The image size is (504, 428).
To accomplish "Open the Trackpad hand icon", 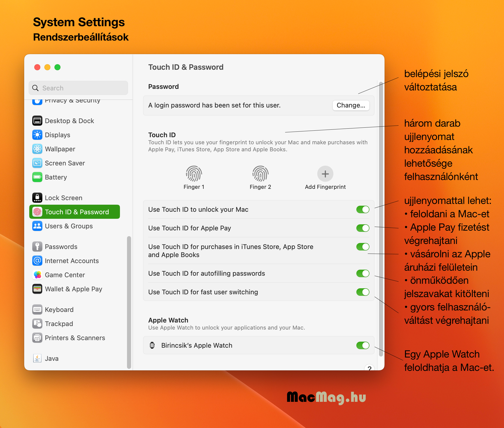I will 37,324.
